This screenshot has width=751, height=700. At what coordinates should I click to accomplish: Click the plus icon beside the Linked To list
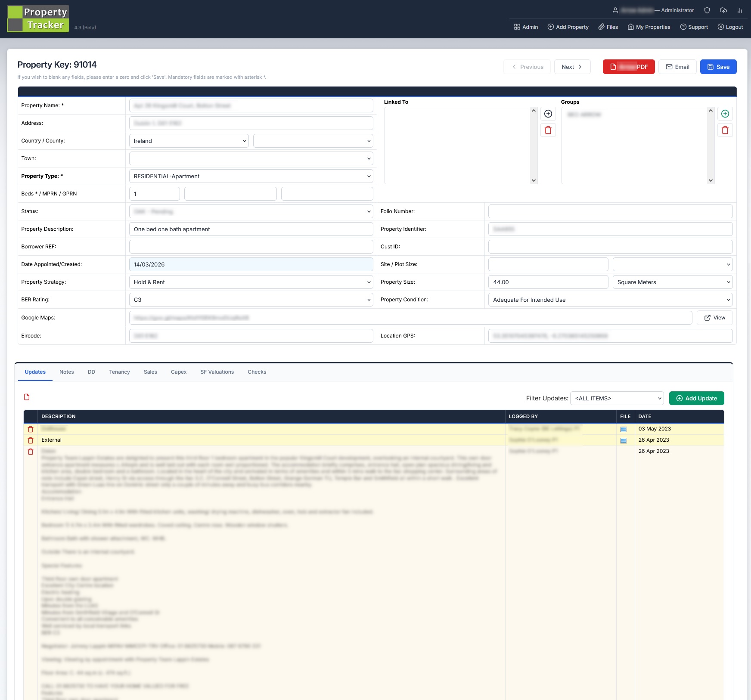point(548,114)
